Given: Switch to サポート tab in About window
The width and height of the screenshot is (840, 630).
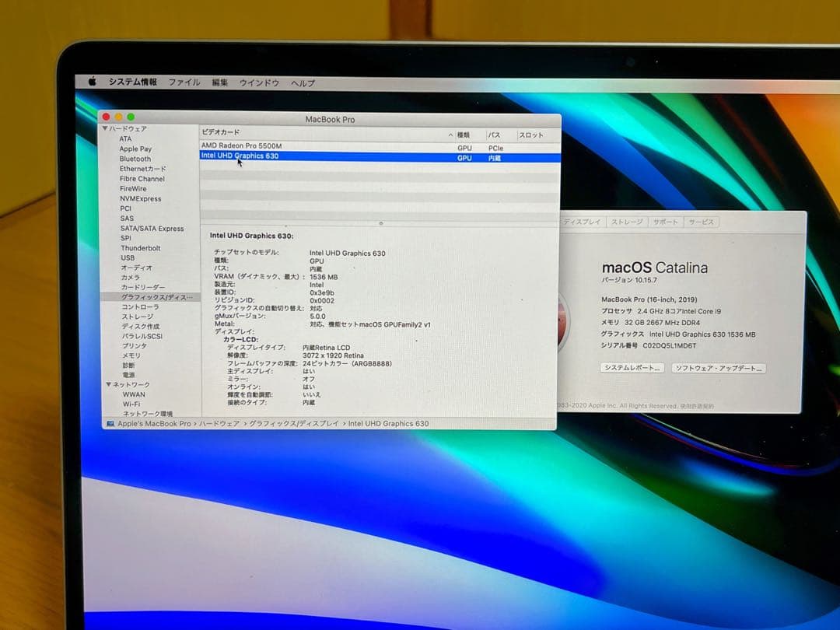Looking at the screenshot, I should (x=665, y=222).
